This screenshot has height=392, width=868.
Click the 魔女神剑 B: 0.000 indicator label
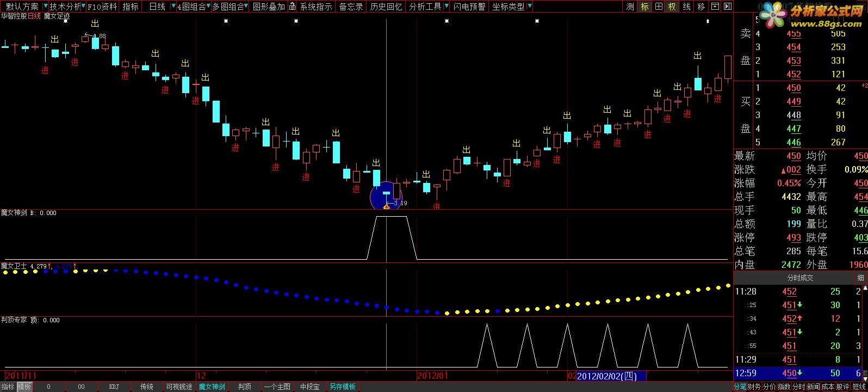[28, 213]
